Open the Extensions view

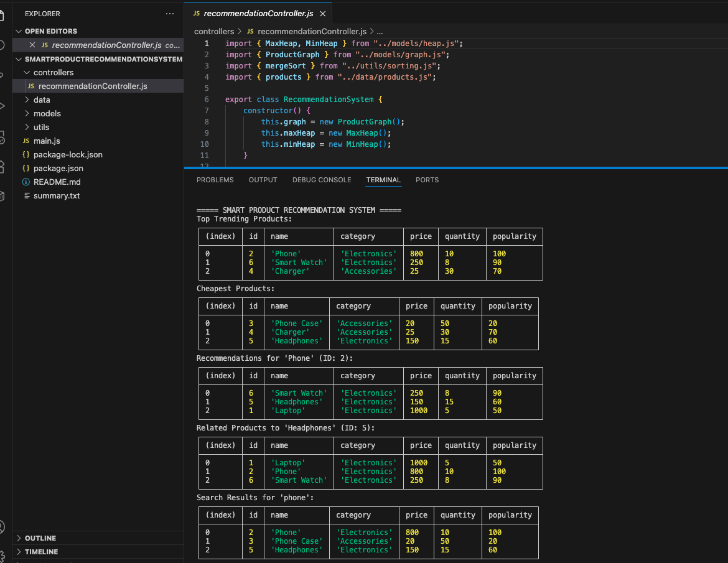click(5, 166)
